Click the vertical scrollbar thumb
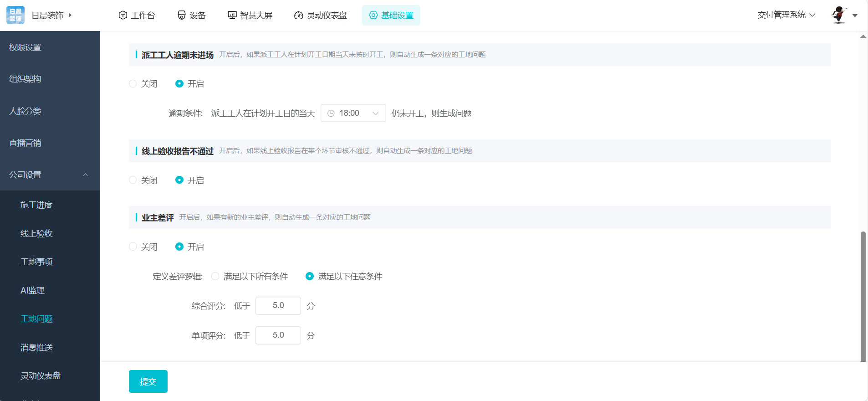868x401 pixels. pyautogui.click(x=863, y=297)
